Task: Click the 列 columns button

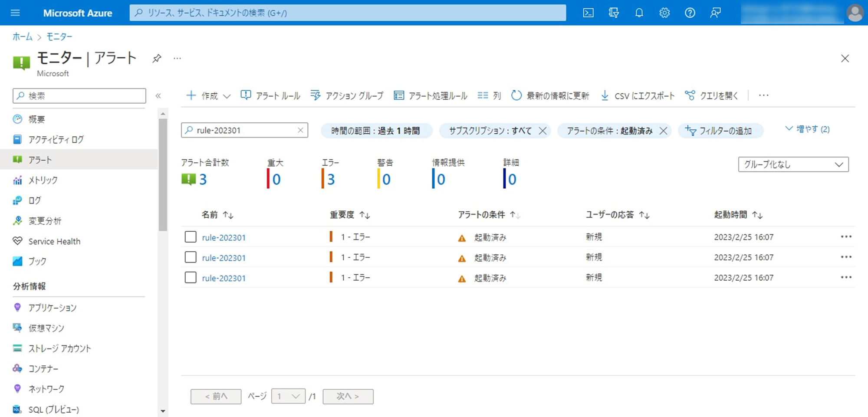Action: point(490,96)
